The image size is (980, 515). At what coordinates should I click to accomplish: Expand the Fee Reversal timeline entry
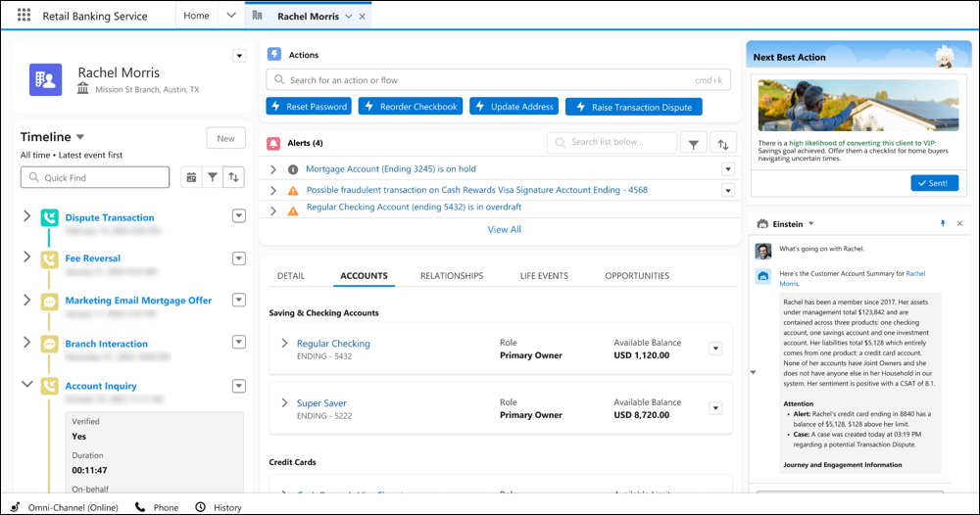pyautogui.click(x=26, y=257)
